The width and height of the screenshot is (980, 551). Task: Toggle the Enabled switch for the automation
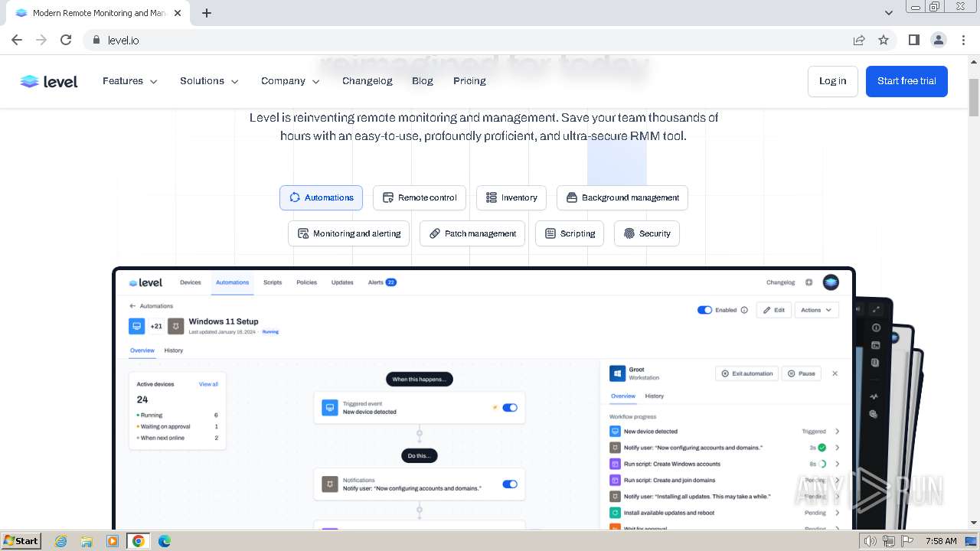[x=704, y=310]
